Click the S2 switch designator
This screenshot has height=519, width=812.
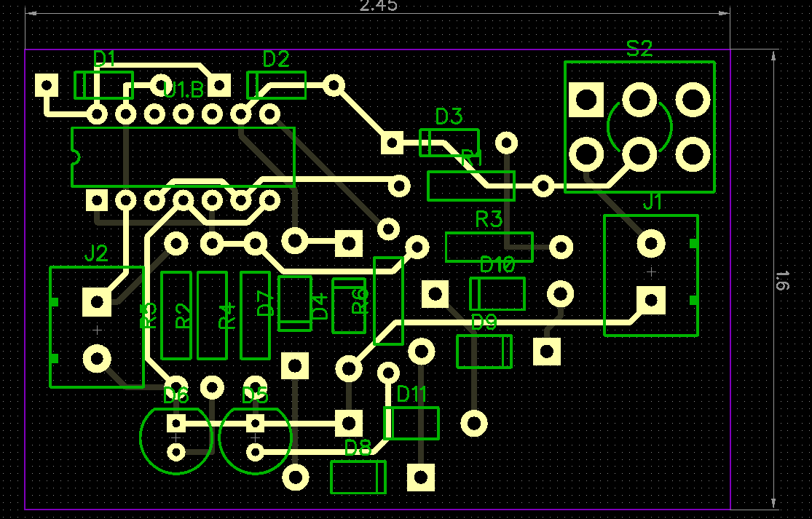pyautogui.click(x=639, y=49)
